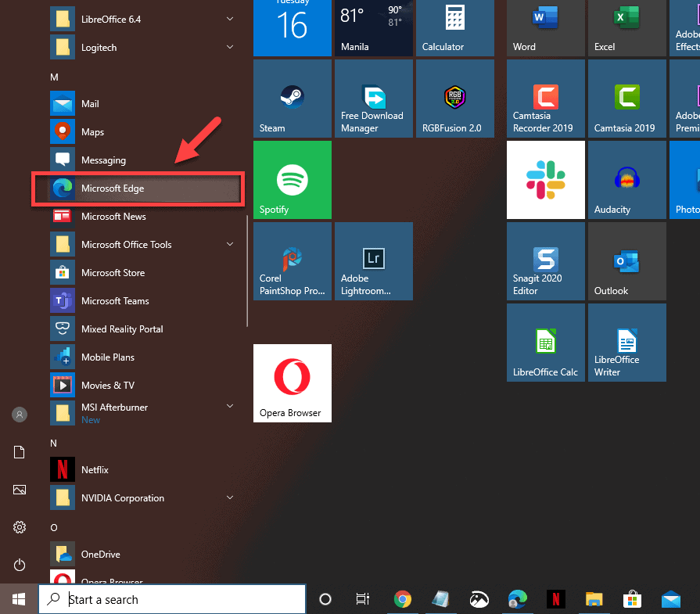Open the Camtasia Recorder 2019 tile
The height and width of the screenshot is (614, 700).
(x=546, y=99)
